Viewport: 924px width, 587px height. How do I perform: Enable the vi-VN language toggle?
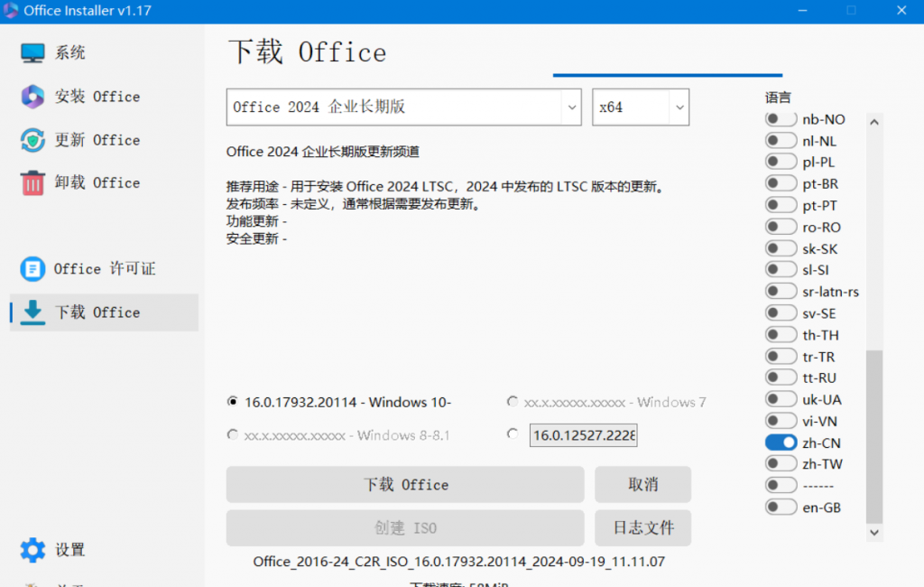[781, 421]
